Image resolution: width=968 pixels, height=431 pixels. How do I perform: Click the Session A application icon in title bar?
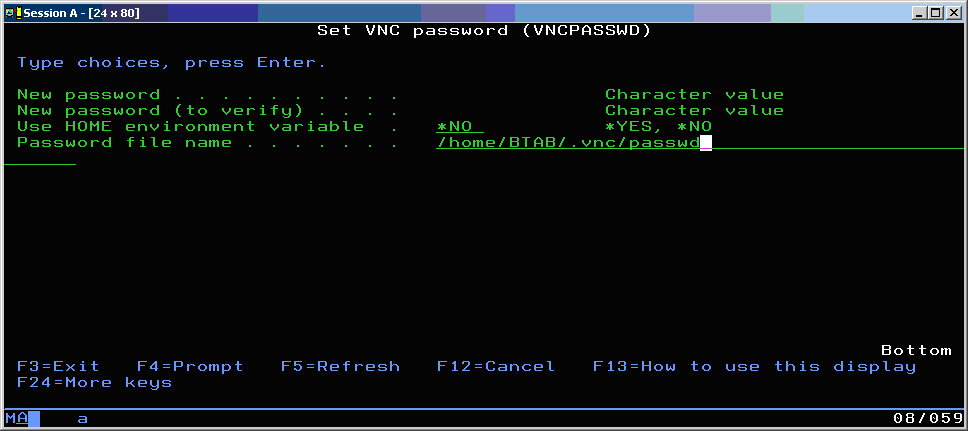tap(10, 12)
